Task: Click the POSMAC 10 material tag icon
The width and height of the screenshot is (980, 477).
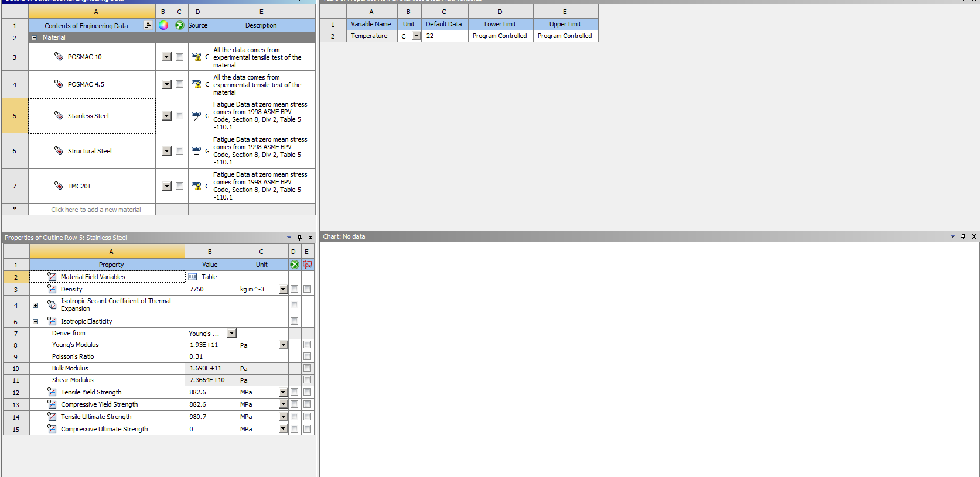Action: click(59, 56)
